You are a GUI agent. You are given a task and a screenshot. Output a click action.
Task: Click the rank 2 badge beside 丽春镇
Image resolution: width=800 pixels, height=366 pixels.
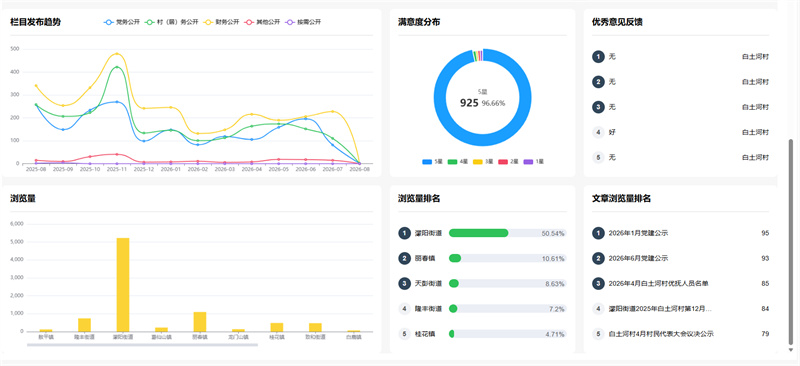[404, 258]
